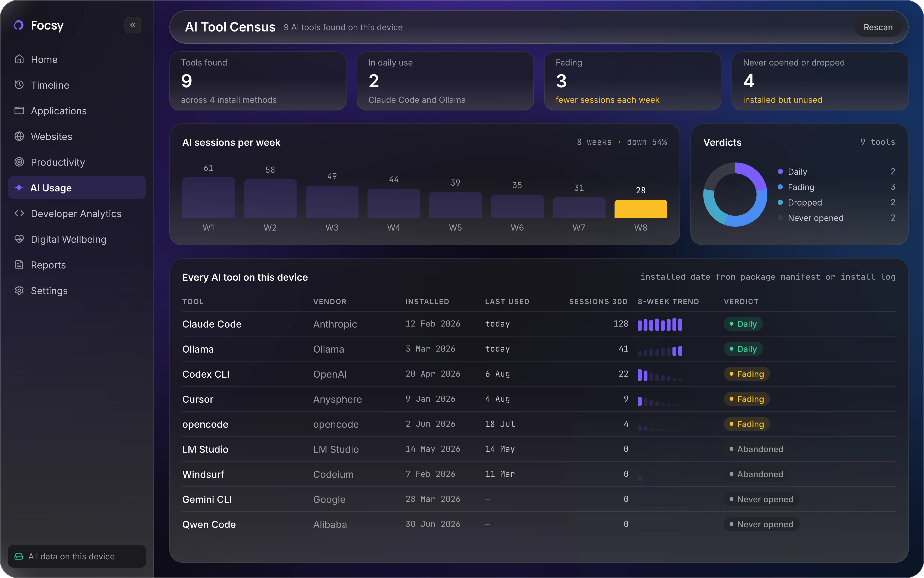
Task: Open the In daily use summary card
Action: (445, 81)
